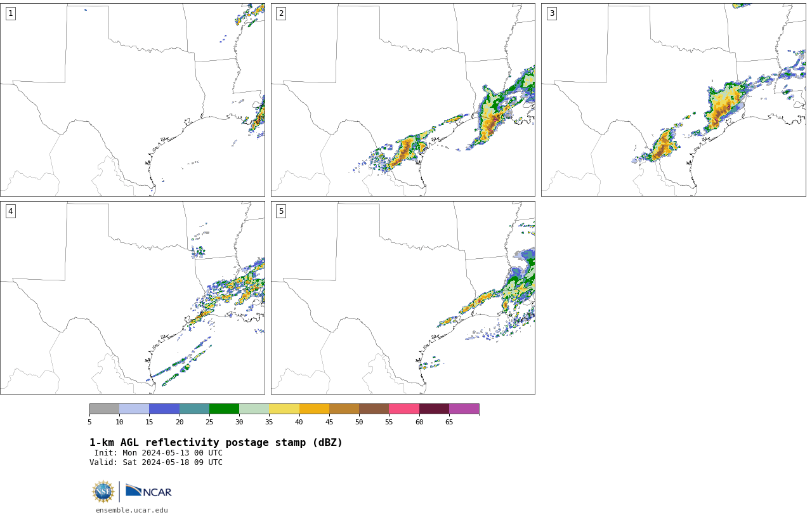Click the light lavender 10-15 dBZ swatch

[x=134, y=409]
